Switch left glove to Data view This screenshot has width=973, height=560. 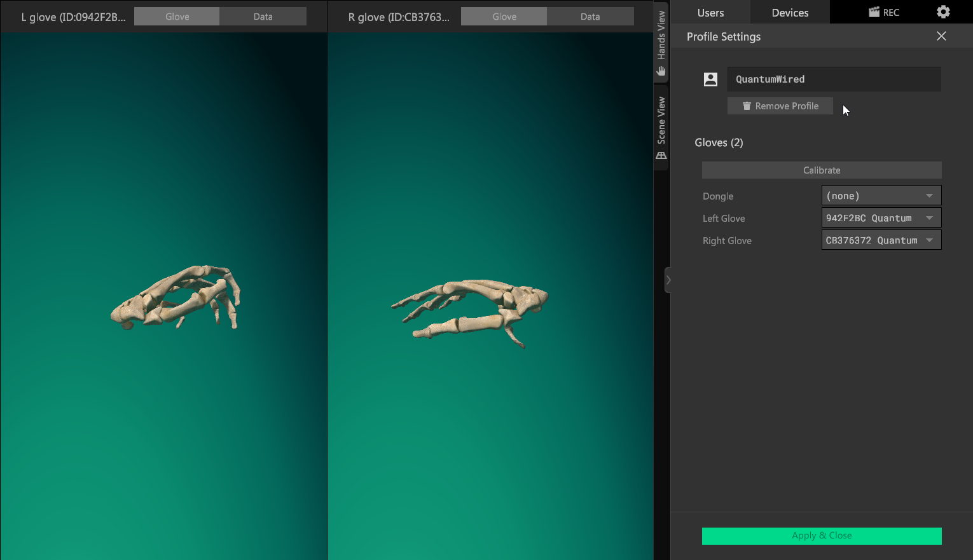(x=263, y=17)
